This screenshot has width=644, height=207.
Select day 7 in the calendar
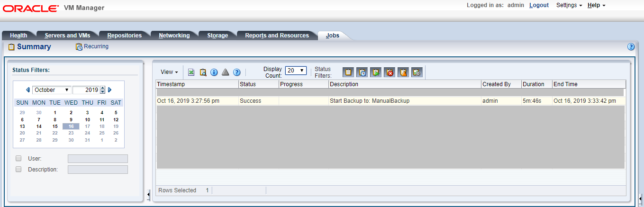point(39,120)
